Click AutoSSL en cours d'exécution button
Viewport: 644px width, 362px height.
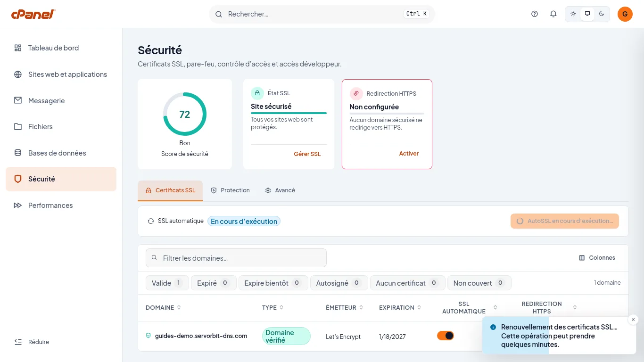pyautogui.click(x=565, y=221)
